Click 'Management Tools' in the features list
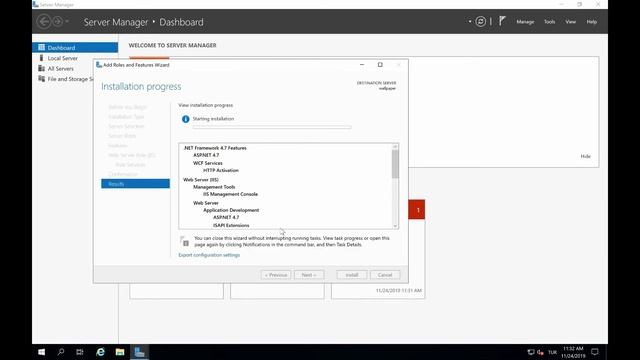This screenshot has height=360, width=640. 214,187
